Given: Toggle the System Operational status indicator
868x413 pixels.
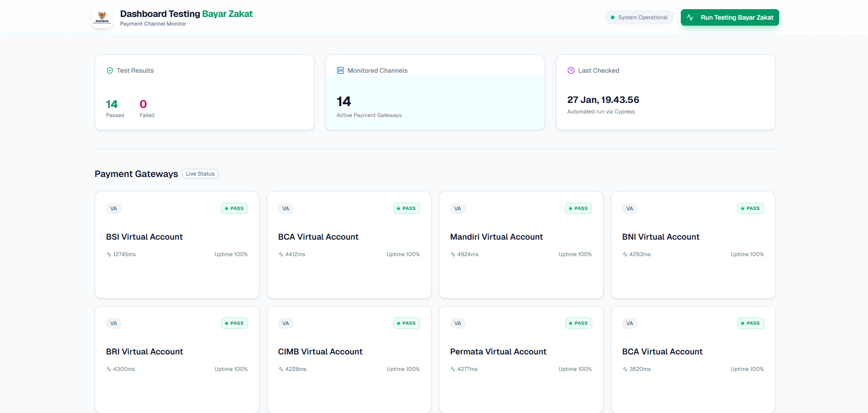Looking at the screenshot, I should 639,17.
